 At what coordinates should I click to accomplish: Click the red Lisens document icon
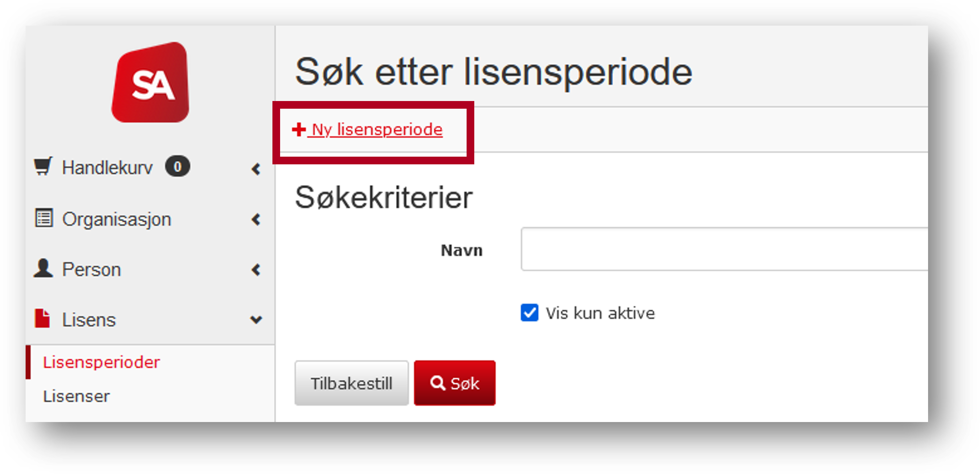42,318
